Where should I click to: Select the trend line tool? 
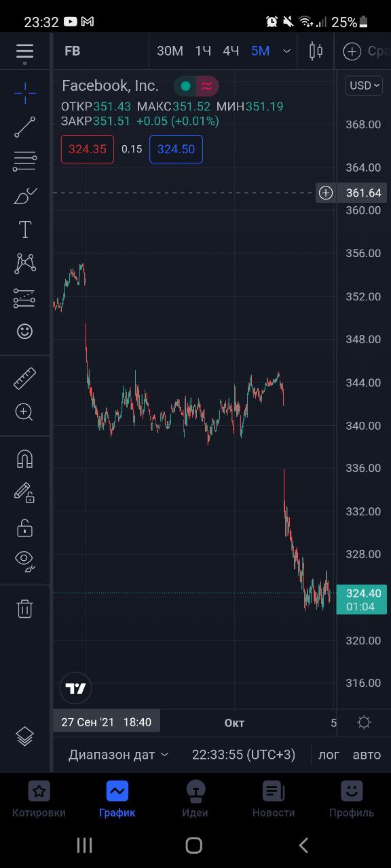pos(25,127)
